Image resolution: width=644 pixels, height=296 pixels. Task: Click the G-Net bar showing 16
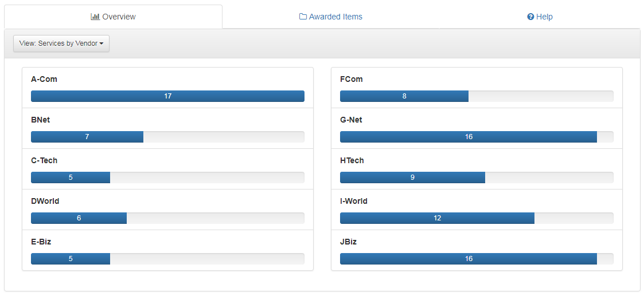click(x=468, y=137)
